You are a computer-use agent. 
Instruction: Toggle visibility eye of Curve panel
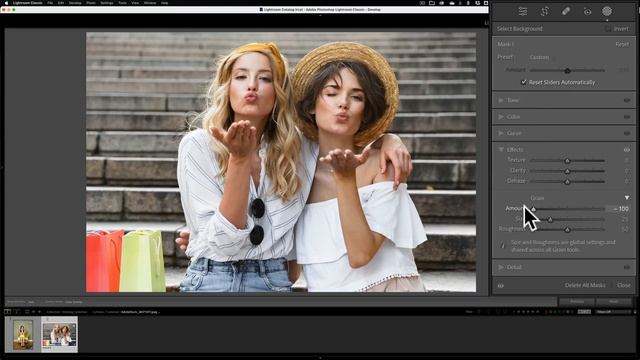coord(627,133)
